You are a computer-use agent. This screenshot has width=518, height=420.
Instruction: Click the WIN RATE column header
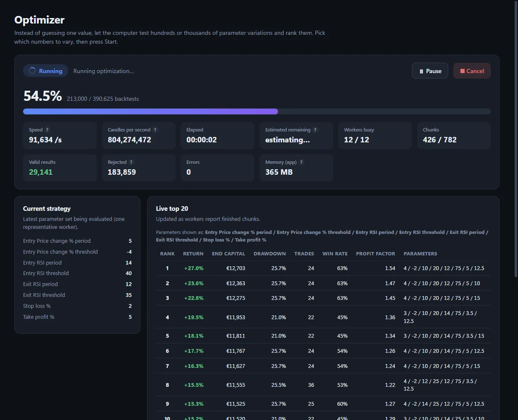coord(335,254)
